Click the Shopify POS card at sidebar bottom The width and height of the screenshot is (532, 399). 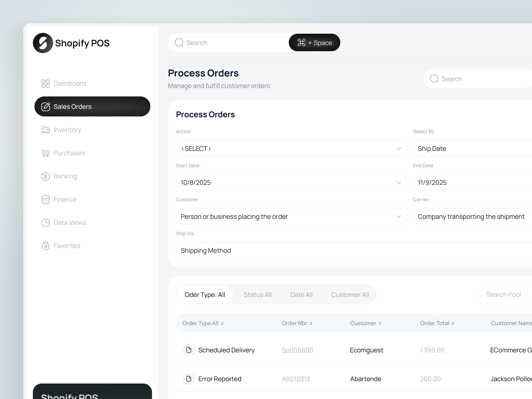pos(92,391)
